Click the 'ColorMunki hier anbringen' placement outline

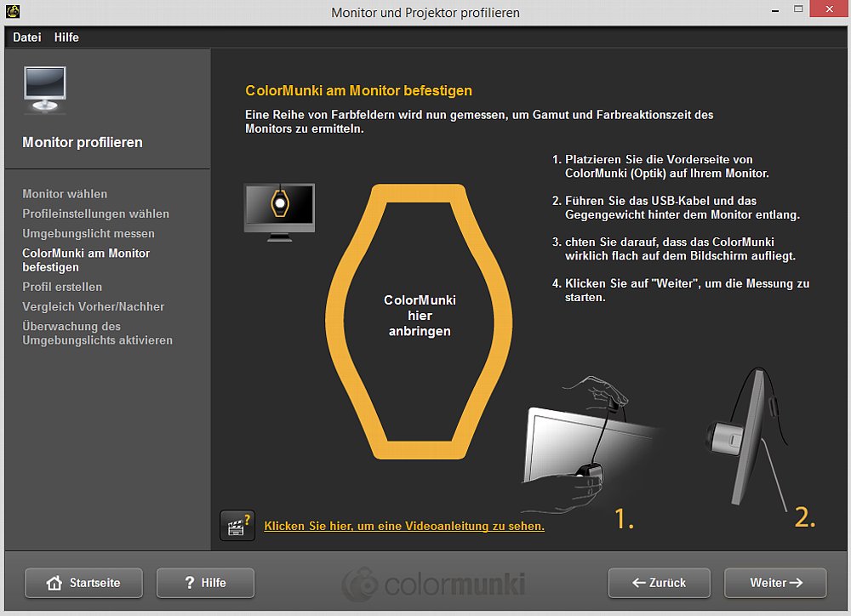pos(419,322)
